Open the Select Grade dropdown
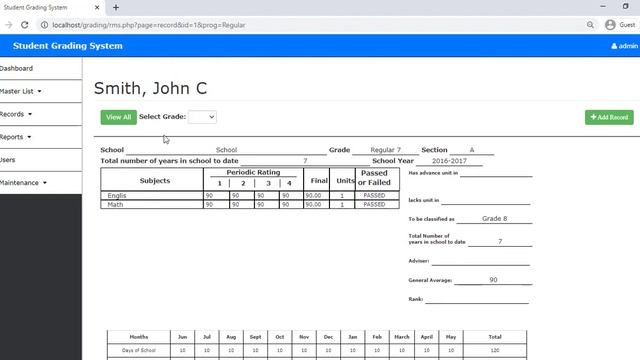 (202, 117)
